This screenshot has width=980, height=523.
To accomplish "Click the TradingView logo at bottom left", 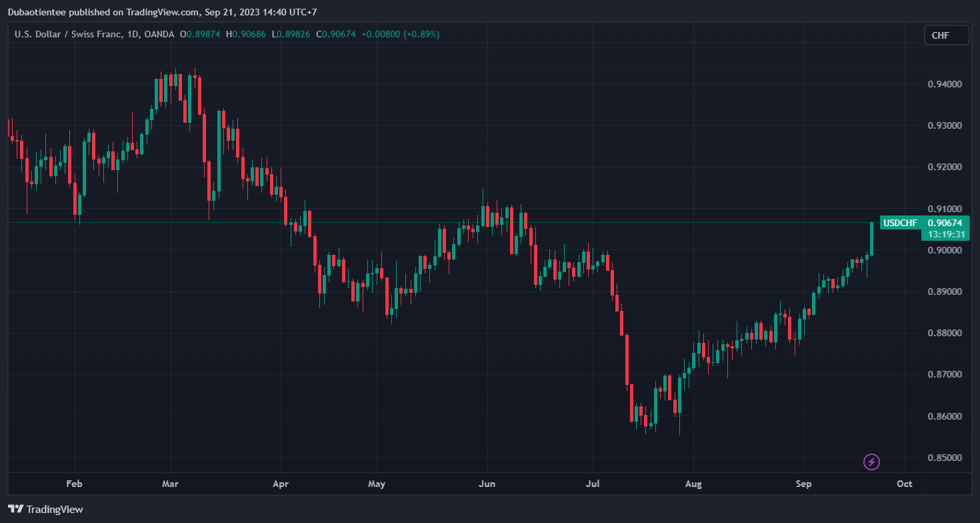I will pyautogui.click(x=45, y=509).
